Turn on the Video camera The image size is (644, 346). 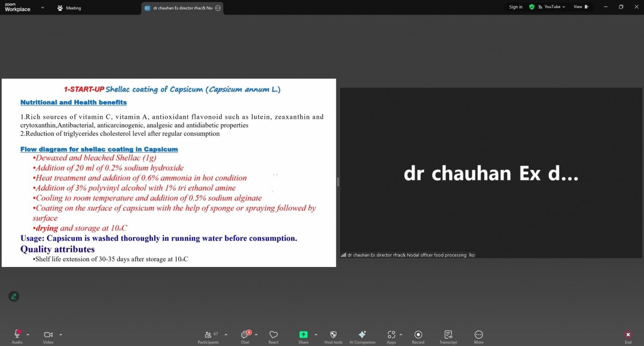[x=48, y=336]
